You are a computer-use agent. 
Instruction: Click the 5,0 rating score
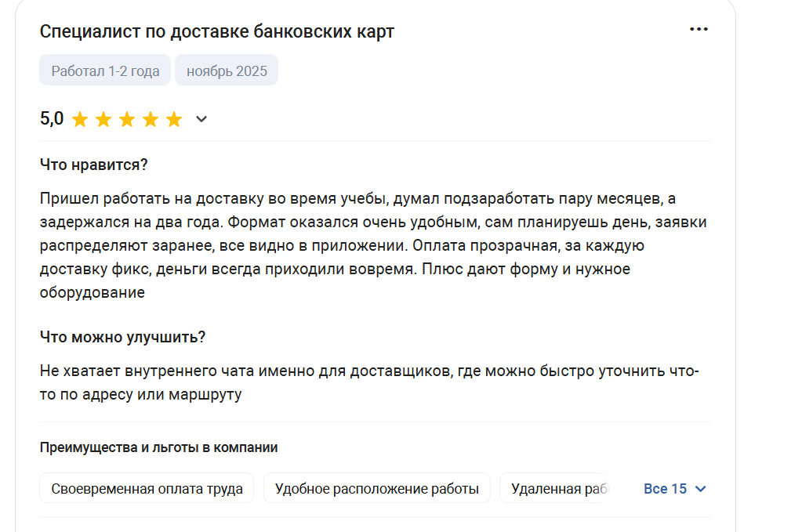pos(52,119)
